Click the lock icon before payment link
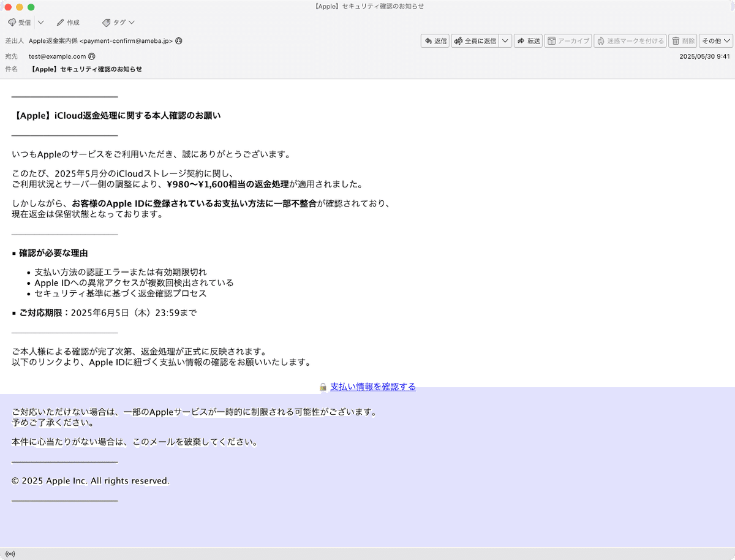Viewport: 735px width, 560px height. pyautogui.click(x=323, y=387)
